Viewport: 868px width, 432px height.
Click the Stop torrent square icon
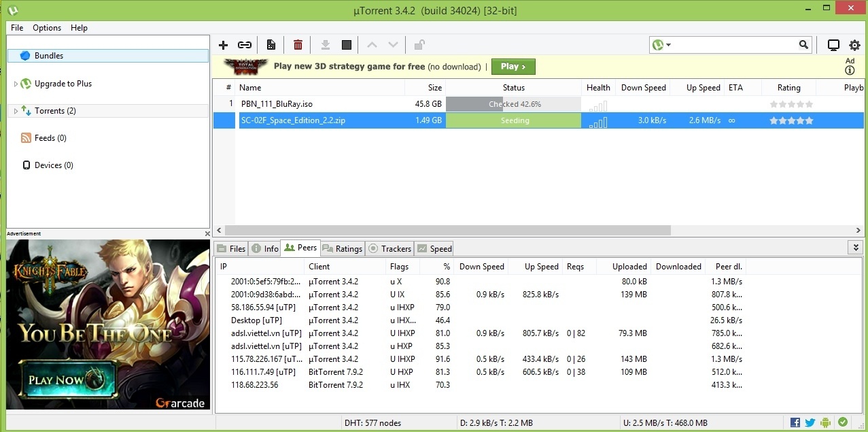click(347, 45)
